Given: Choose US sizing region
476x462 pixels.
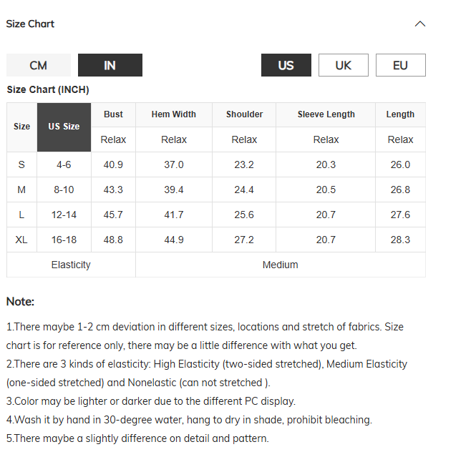Looking at the screenshot, I should click(286, 65).
